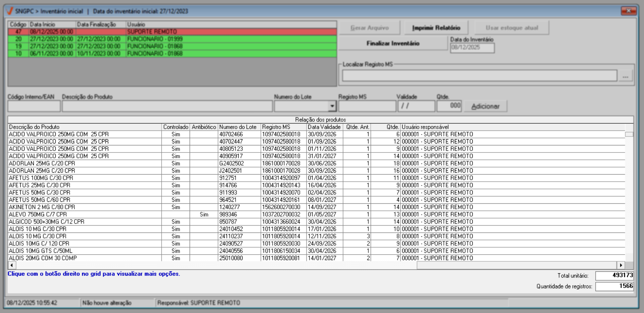Click the product grid left scroll arrow
This screenshot has height=313, width=644.
[x=12, y=265]
